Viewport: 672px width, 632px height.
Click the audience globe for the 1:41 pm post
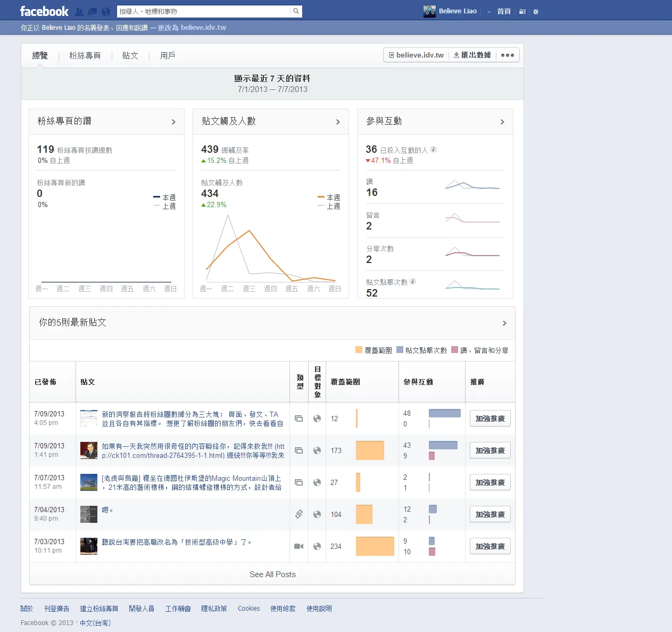[317, 450]
